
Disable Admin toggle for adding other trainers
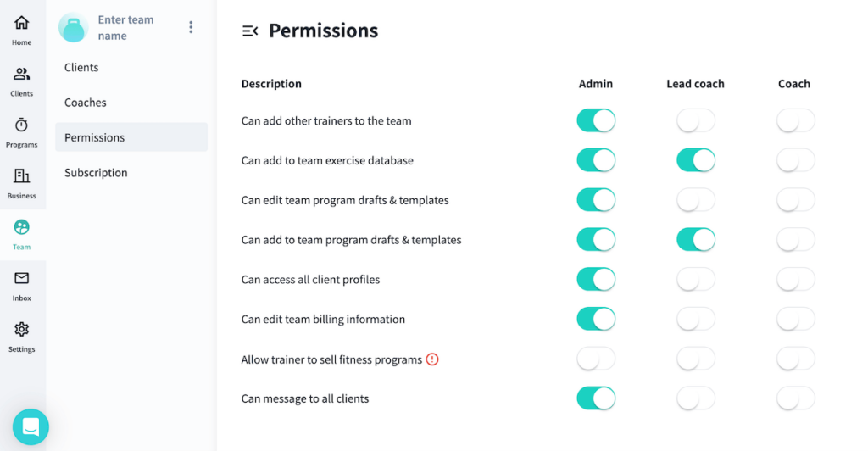click(596, 120)
